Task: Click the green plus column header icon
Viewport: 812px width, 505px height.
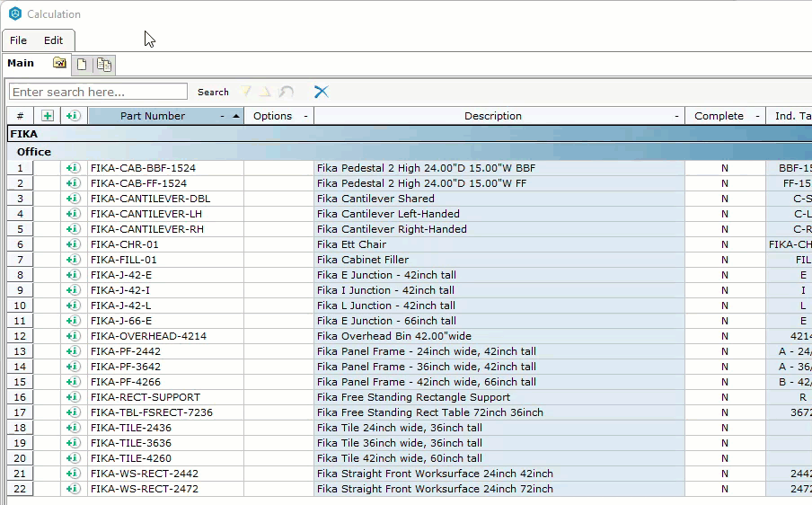Action: point(47,116)
